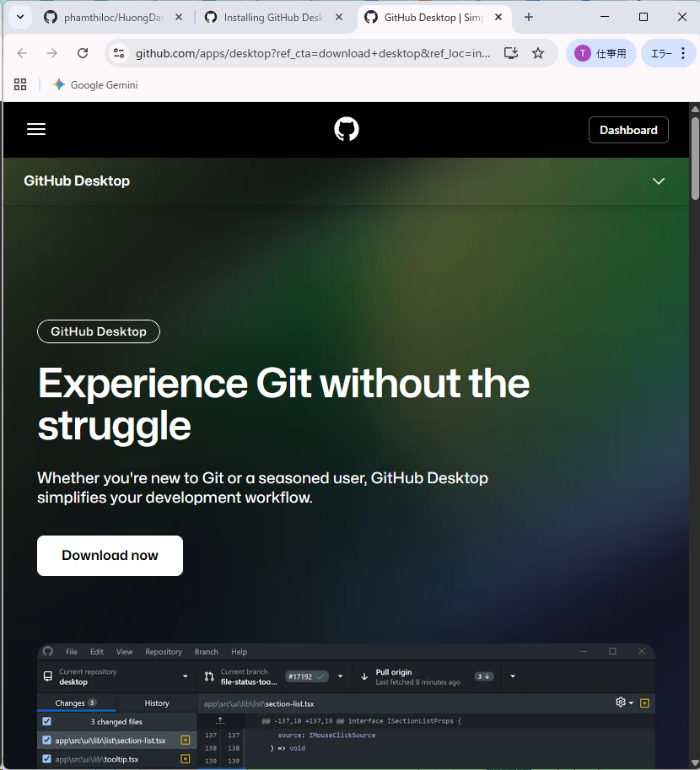Go to GitHub home via Octocat logo
The width and height of the screenshot is (700, 770).
click(x=347, y=129)
